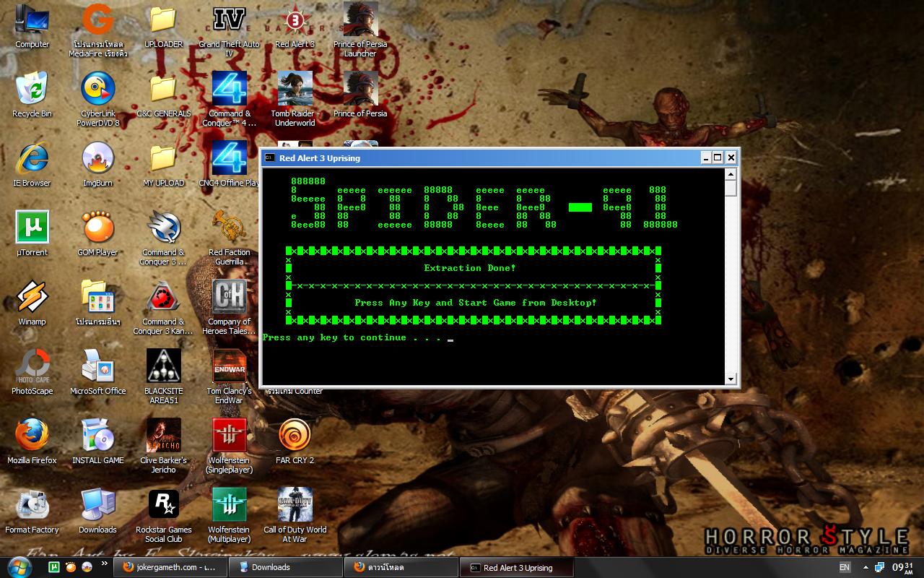Close the Red Alert 3 Uprising console
Screen dimensions: 924x578
[x=731, y=158]
